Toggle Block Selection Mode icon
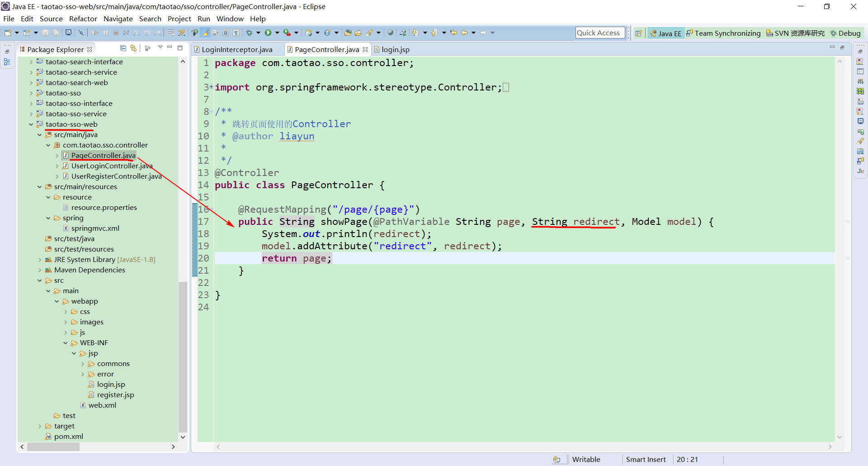 pyautogui.click(x=226, y=33)
